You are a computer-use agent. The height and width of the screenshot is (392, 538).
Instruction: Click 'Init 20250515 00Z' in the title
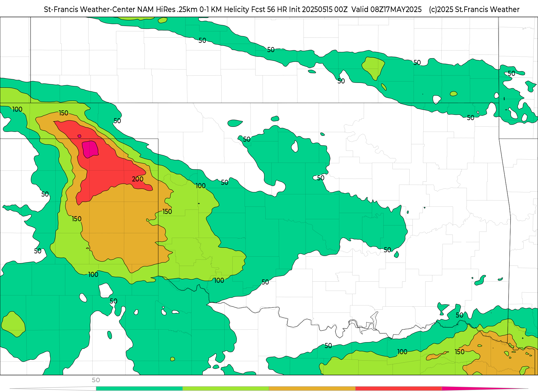pyautogui.click(x=318, y=9)
